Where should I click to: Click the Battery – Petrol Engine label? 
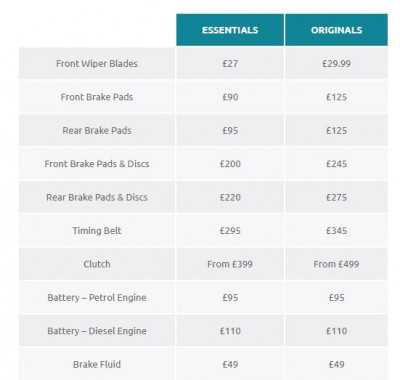click(x=97, y=297)
